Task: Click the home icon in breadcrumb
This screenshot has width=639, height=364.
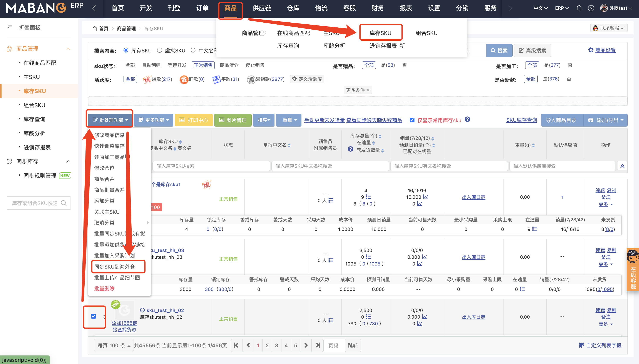Action: coord(95,28)
